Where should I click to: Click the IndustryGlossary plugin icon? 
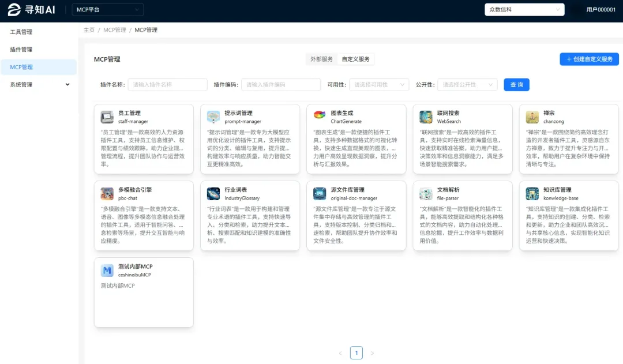pyautogui.click(x=213, y=193)
